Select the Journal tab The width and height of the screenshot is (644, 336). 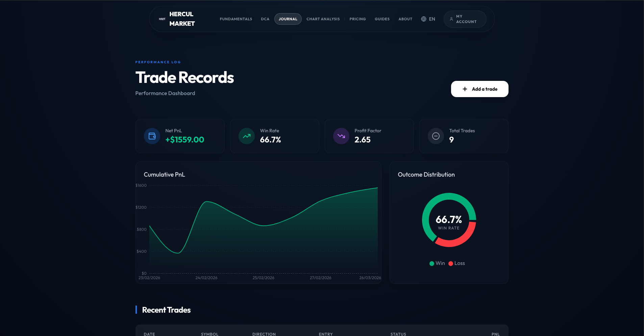(288, 19)
